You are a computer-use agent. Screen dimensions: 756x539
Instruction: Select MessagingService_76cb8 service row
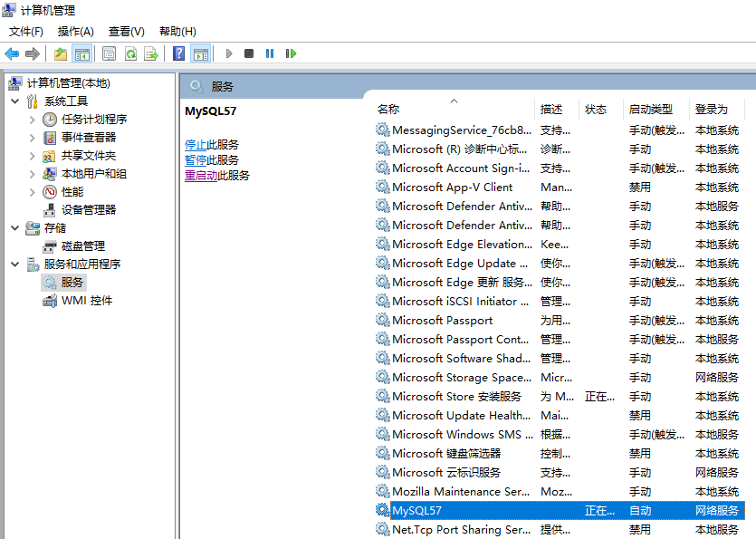(560, 130)
